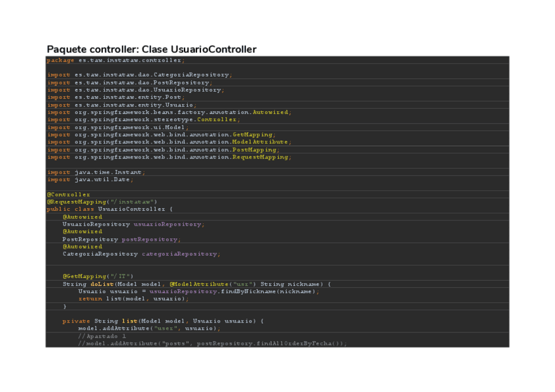Click the java.time.Instant import line
The height and width of the screenshot is (392, 555).
pos(96,172)
